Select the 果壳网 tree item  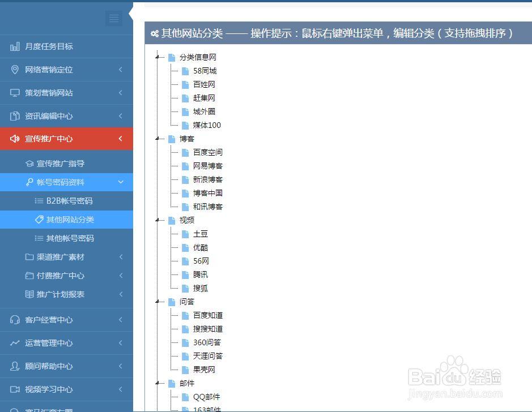point(204,370)
